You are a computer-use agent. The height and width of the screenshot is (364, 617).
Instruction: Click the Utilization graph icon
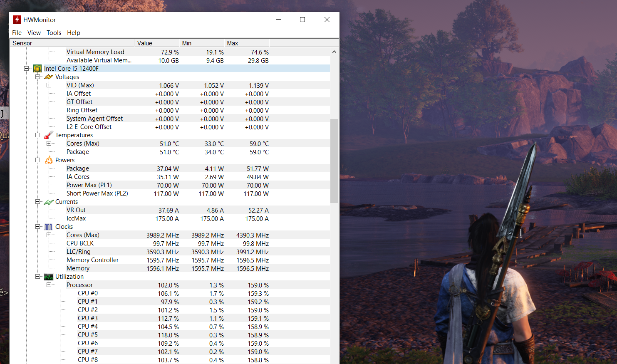click(x=49, y=277)
